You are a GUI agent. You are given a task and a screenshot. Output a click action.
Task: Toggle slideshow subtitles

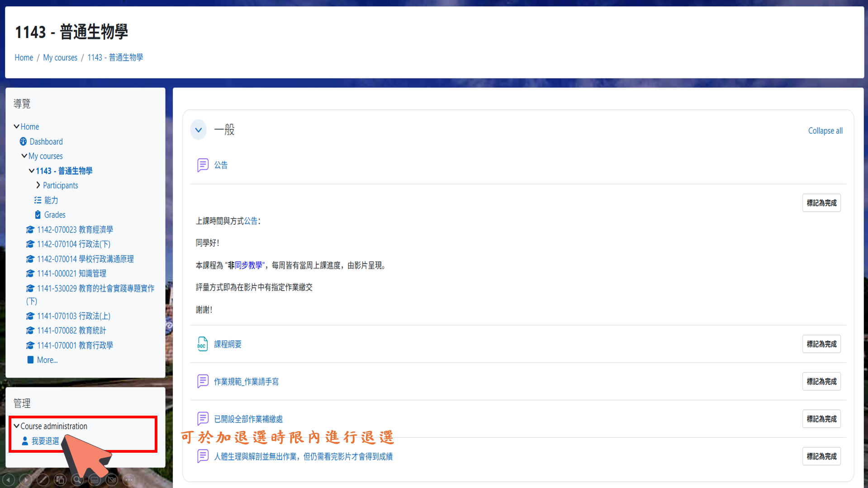[x=95, y=479]
